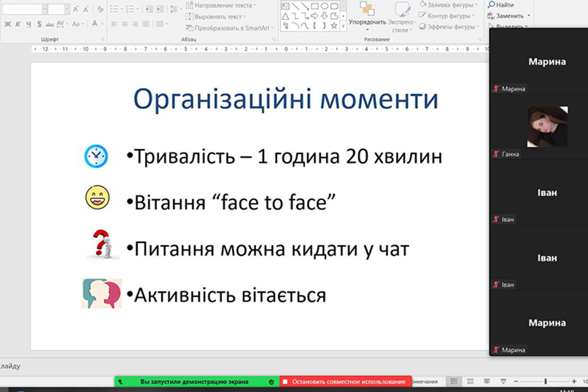The height and width of the screenshot is (392, 588).
Task: Select the arrow line shape
Action: 305,7
